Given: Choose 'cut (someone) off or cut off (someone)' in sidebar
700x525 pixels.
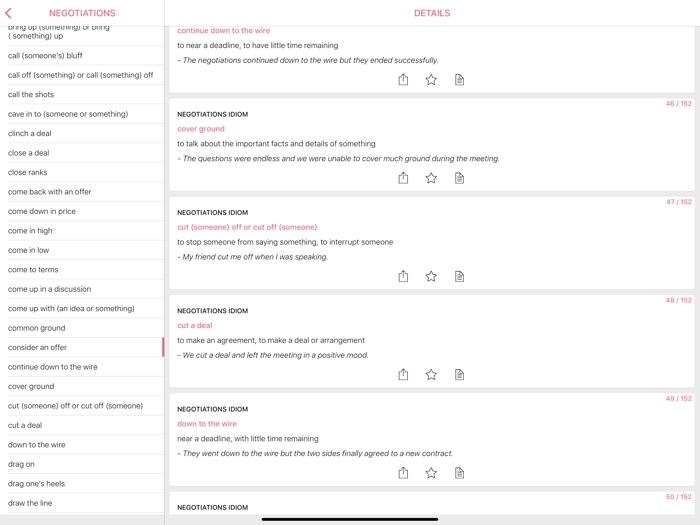Looking at the screenshot, I should point(82,406).
